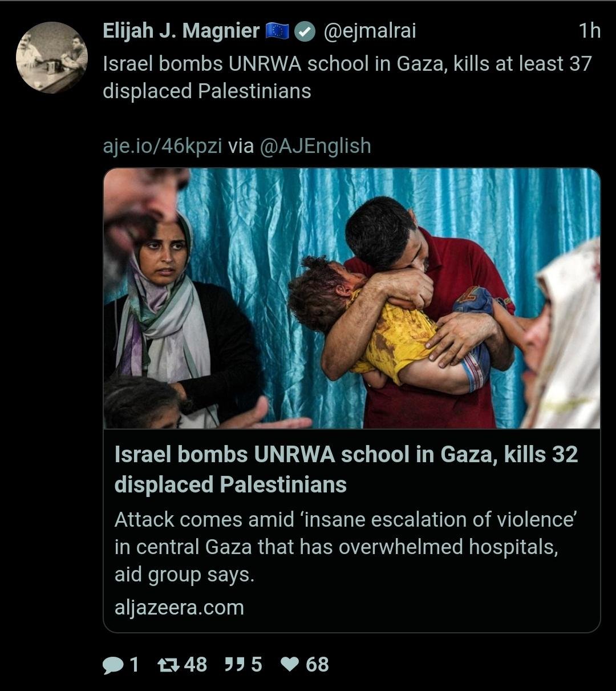Open the card headline about UNRWA school

click(x=346, y=470)
